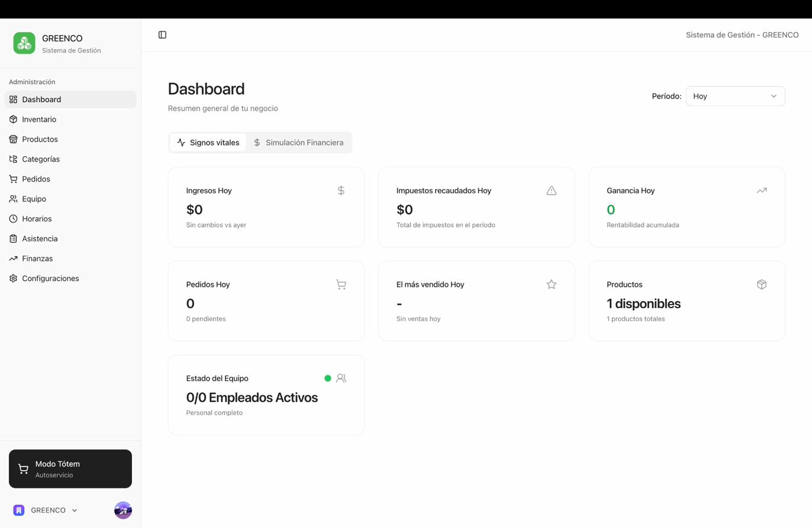Switch to the Simulación Financiera tab
The height and width of the screenshot is (530, 812).
(x=299, y=142)
